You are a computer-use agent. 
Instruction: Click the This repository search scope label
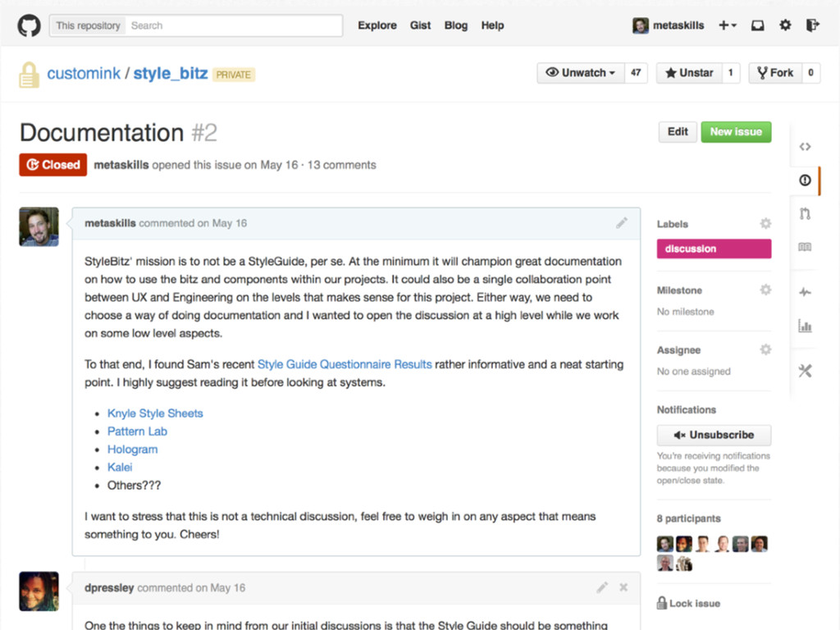click(88, 25)
